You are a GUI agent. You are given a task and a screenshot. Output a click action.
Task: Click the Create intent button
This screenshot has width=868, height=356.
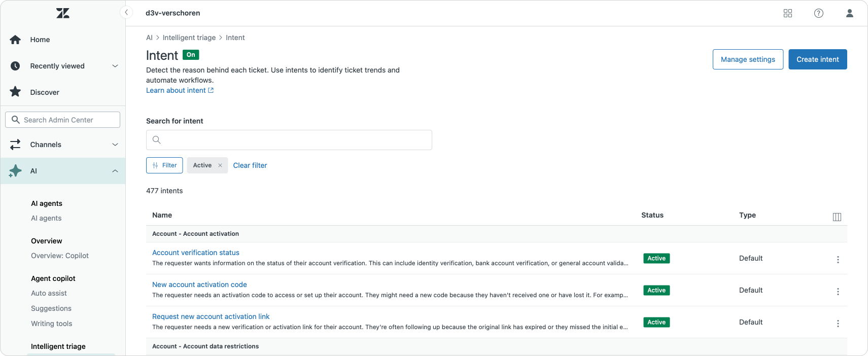pyautogui.click(x=817, y=59)
